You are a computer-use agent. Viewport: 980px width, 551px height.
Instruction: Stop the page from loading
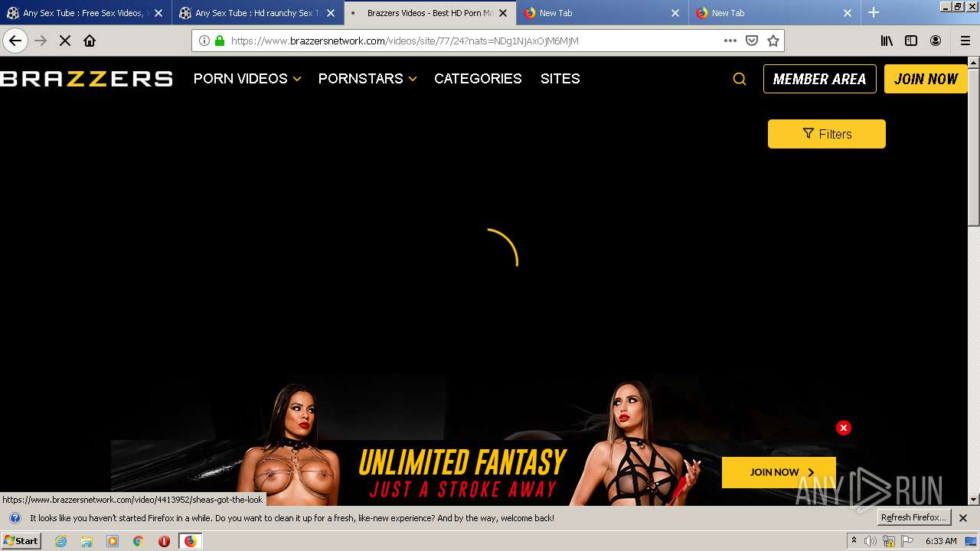[65, 41]
